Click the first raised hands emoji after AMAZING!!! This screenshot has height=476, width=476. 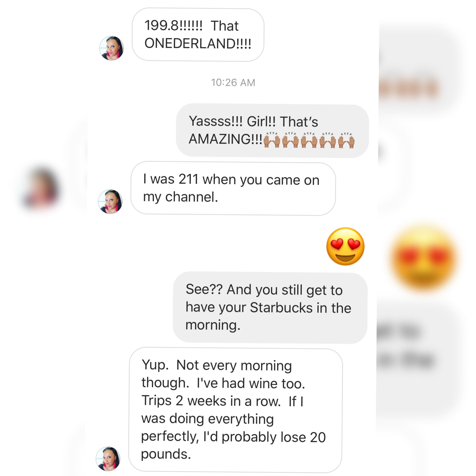272,140
